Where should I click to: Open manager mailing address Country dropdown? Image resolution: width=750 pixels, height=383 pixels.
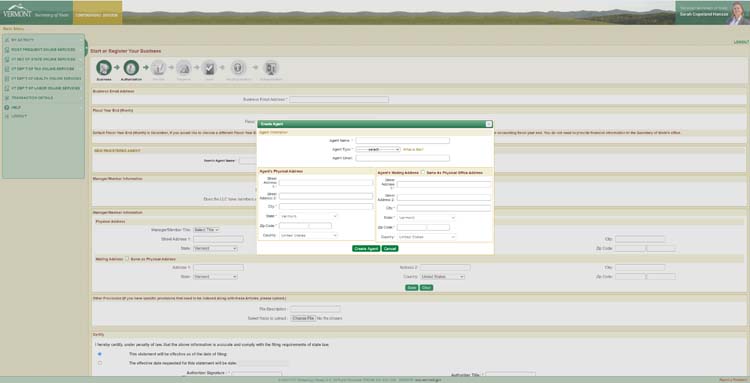click(442, 276)
